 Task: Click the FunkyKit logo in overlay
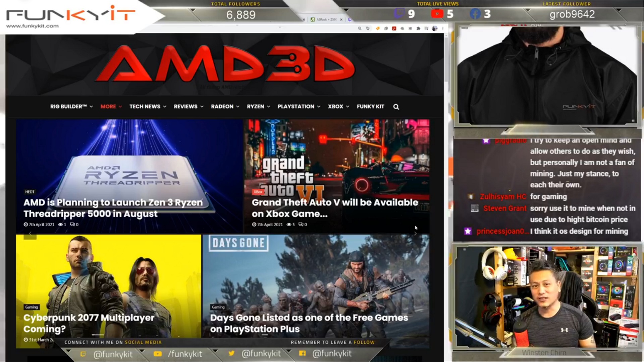[70, 14]
